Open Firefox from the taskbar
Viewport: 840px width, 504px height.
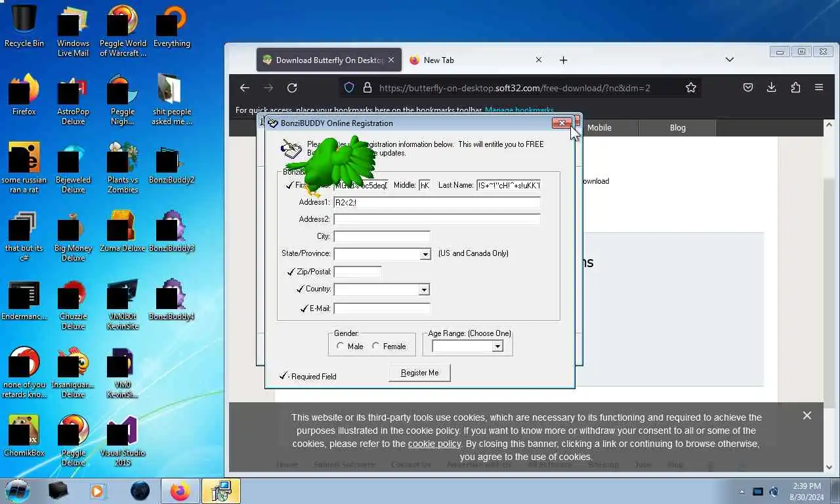coord(180,491)
